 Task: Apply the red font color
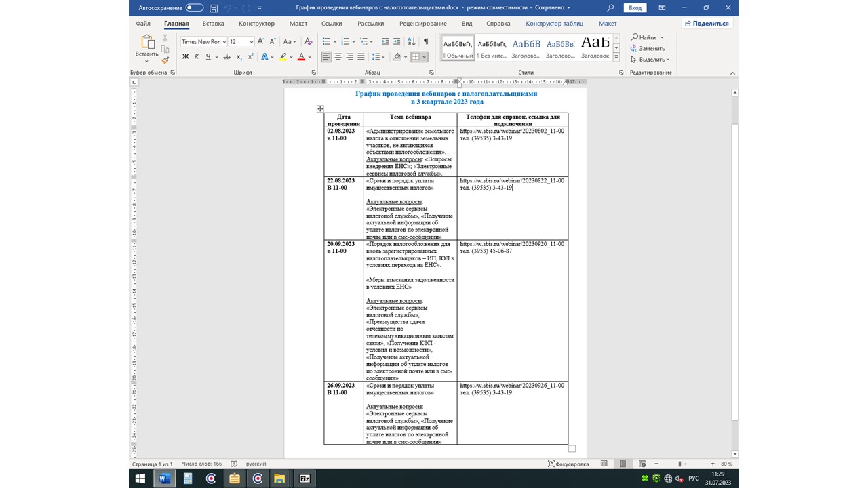click(301, 57)
